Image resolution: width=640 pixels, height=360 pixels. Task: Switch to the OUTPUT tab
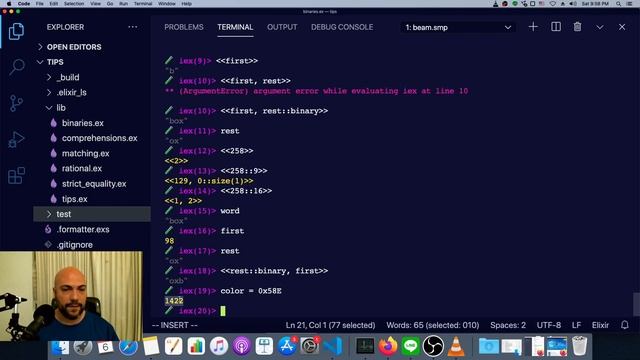point(282,27)
